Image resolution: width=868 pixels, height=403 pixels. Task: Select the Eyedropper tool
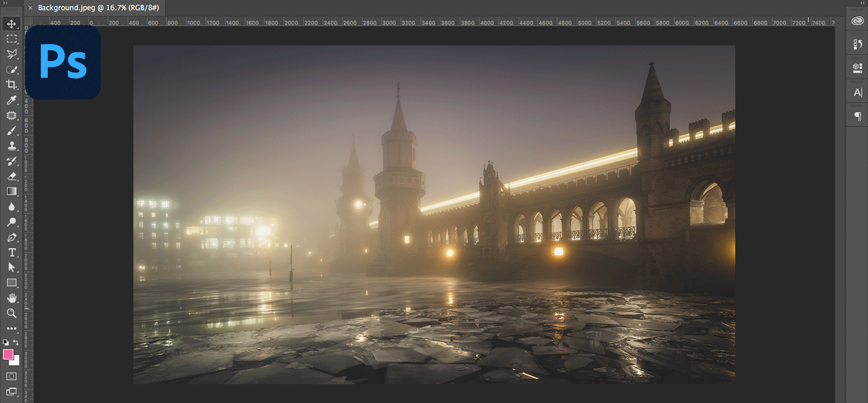(11, 100)
